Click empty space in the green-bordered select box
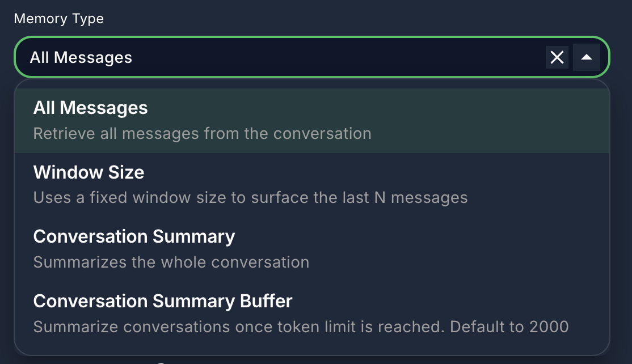 pyautogui.click(x=340, y=57)
